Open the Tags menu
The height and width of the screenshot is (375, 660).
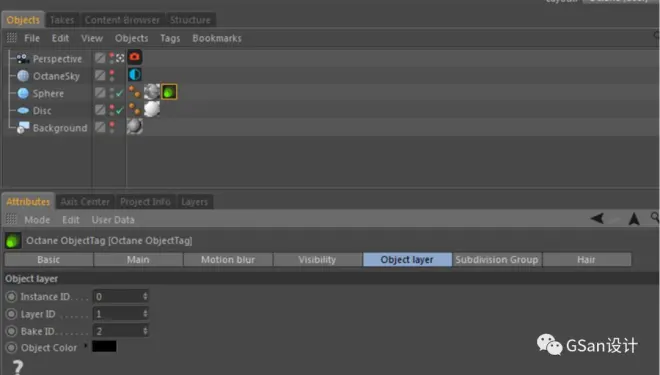coord(170,38)
